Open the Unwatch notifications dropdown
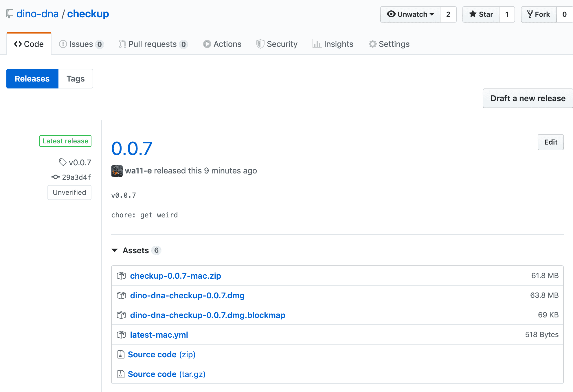 click(x=410, y=14)
